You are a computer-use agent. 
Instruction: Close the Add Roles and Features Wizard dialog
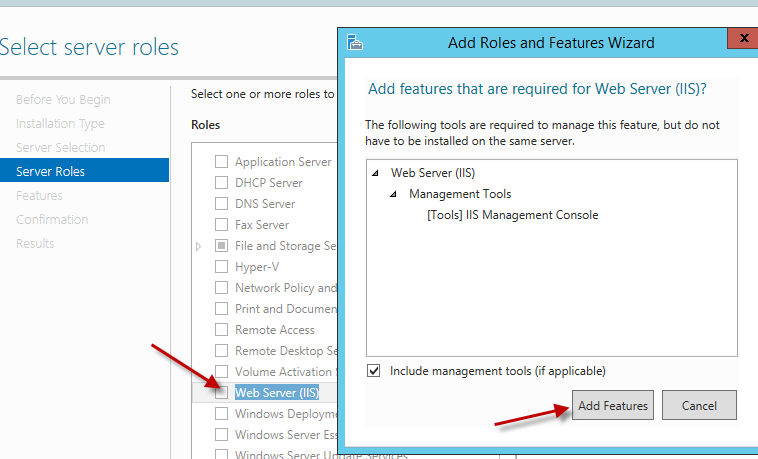(x=743, y=38)
